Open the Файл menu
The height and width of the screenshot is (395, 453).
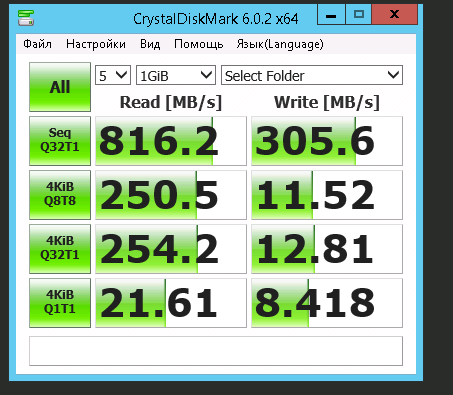(x=37, y=44)
